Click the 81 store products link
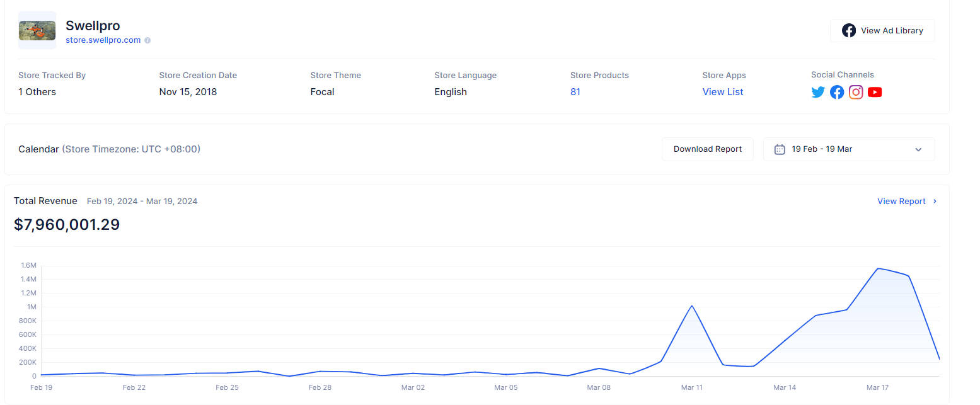Viewport: 980px width, 405px height. (x=575, y=92)
